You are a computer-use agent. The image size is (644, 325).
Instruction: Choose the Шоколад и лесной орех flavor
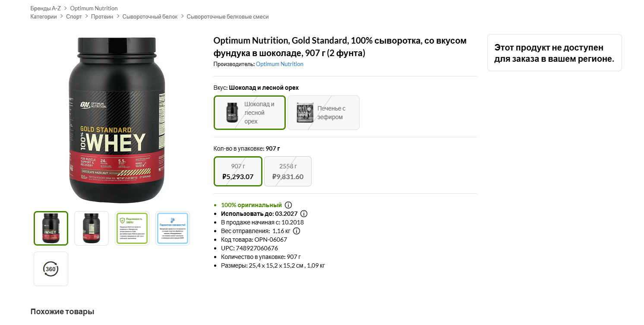tap(250, 113)
